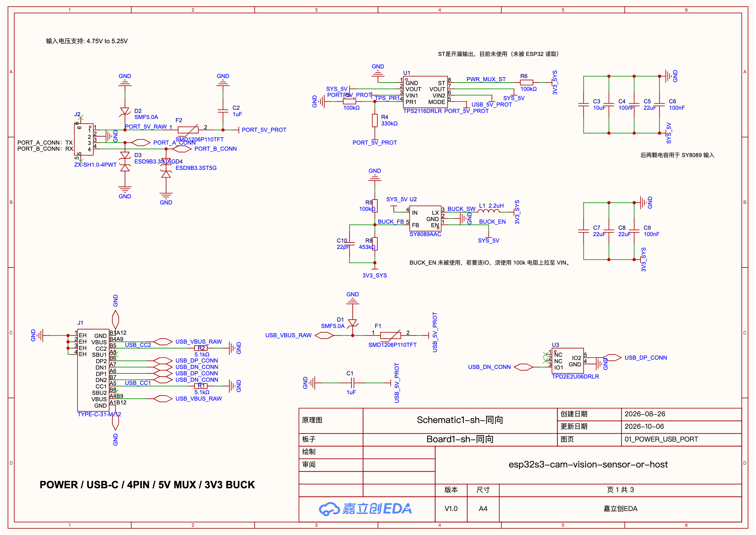Click the D2 SMF5.0A diode symbol
The image size is (756, 535).
[x=125, y=111]
